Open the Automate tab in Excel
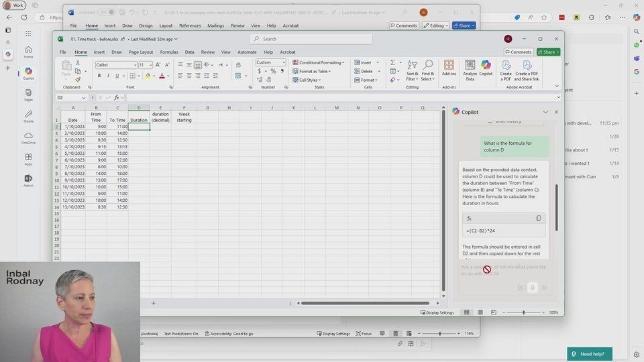This screenshot has height=362, width=644. tap(247, 52)
